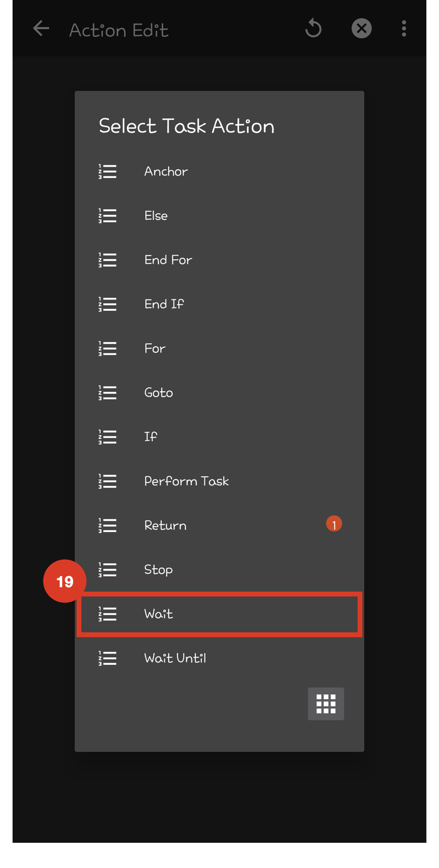Tap the list icon beside Wait Until
439x868 pixels.
pos(108,659)
